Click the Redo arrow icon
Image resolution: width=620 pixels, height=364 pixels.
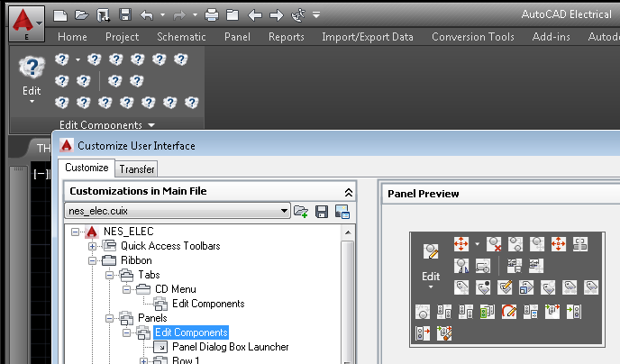click(179, 15)
